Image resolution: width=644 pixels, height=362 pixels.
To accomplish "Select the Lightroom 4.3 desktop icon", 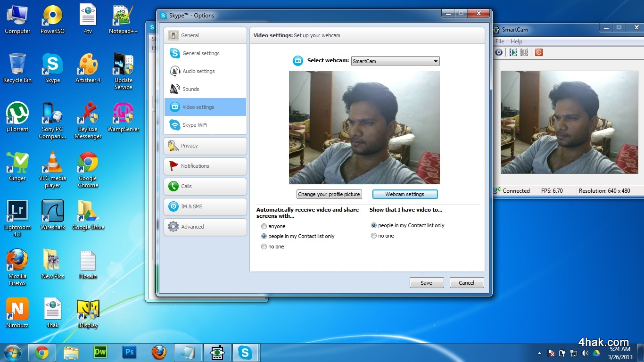I will coord(17,218).
